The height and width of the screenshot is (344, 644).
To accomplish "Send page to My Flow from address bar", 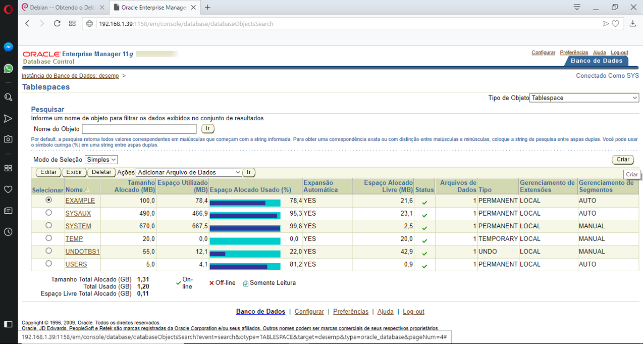I will (606, 24).
